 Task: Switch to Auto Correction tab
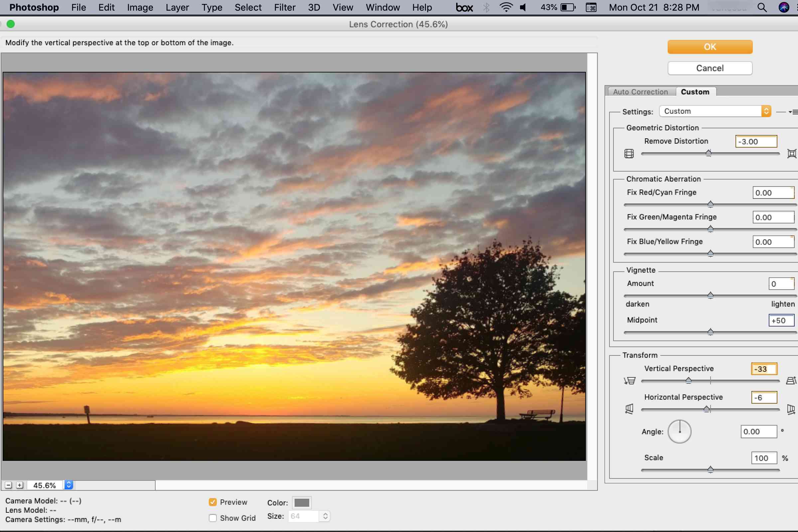tap(641, 91)
